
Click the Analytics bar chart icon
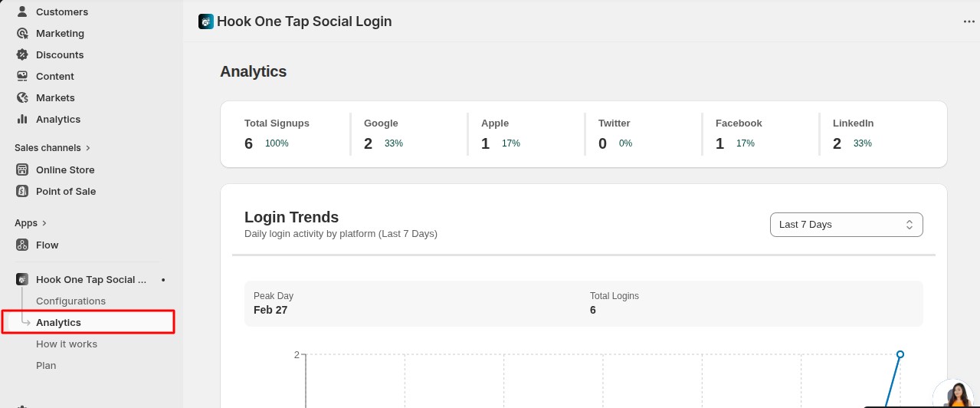click(x=21, y=119)
